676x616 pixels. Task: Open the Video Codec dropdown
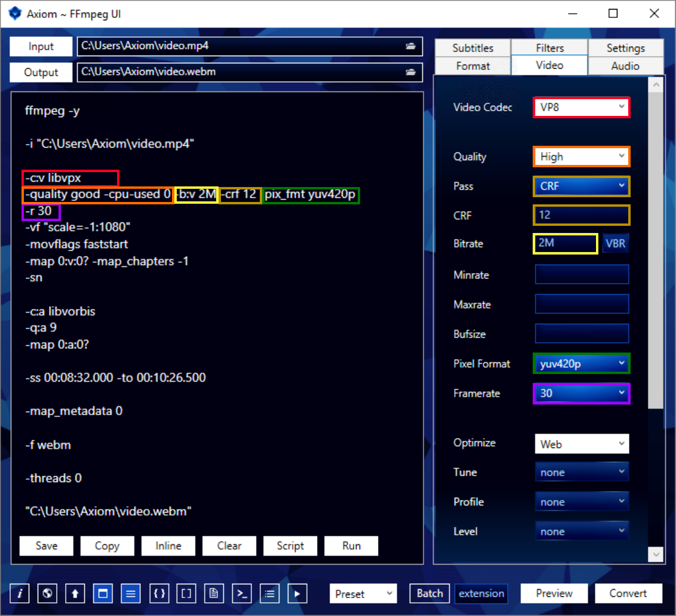click(x=582, y=107)
